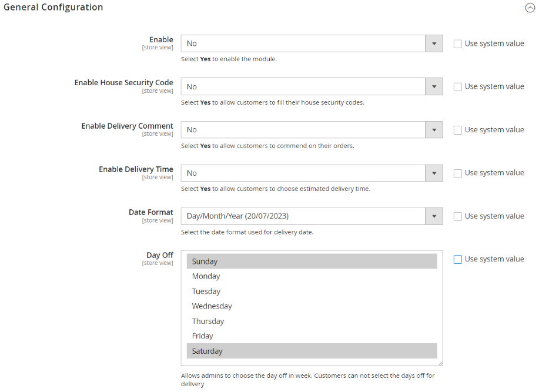The width and height of the screenshot is (539, 392).
Task: Select Thursday in Day Off list
Action: [x=312, y=321]
